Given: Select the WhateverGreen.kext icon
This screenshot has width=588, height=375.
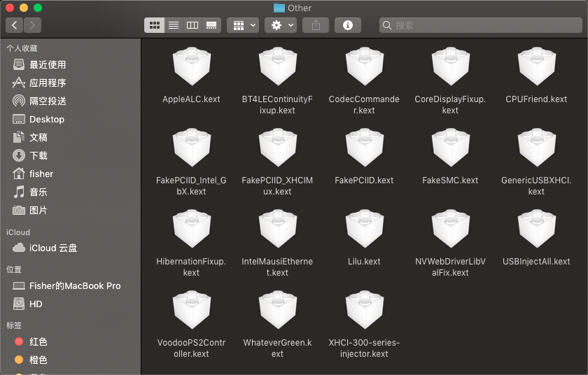Looking at the screenshot, I should click(x=277, y=310).
